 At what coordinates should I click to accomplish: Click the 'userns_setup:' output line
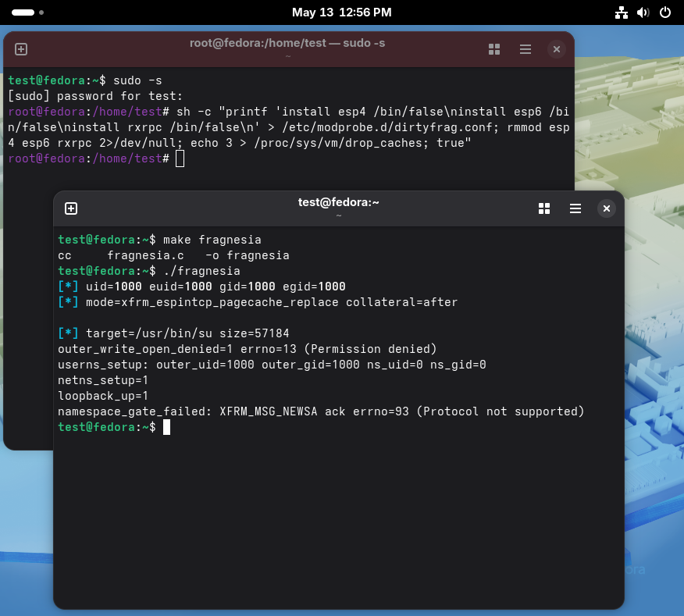(273, 365)
